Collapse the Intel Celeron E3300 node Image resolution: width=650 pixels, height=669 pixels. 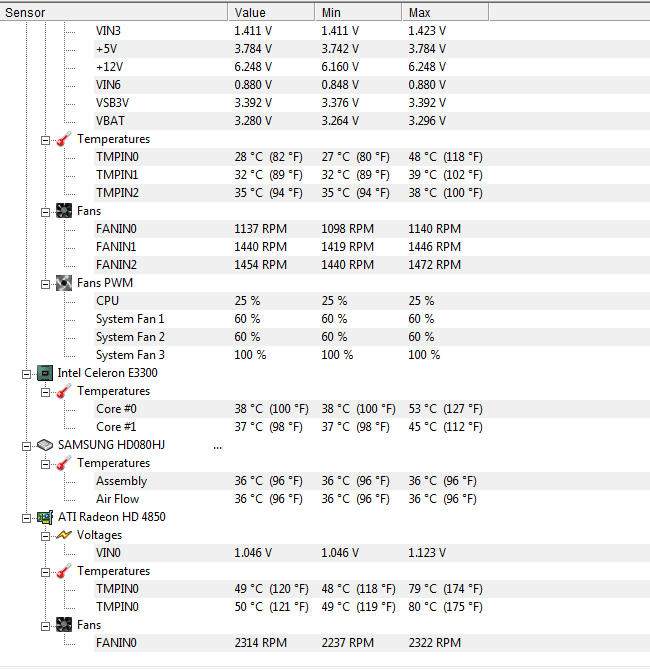[x=26, y=374]
